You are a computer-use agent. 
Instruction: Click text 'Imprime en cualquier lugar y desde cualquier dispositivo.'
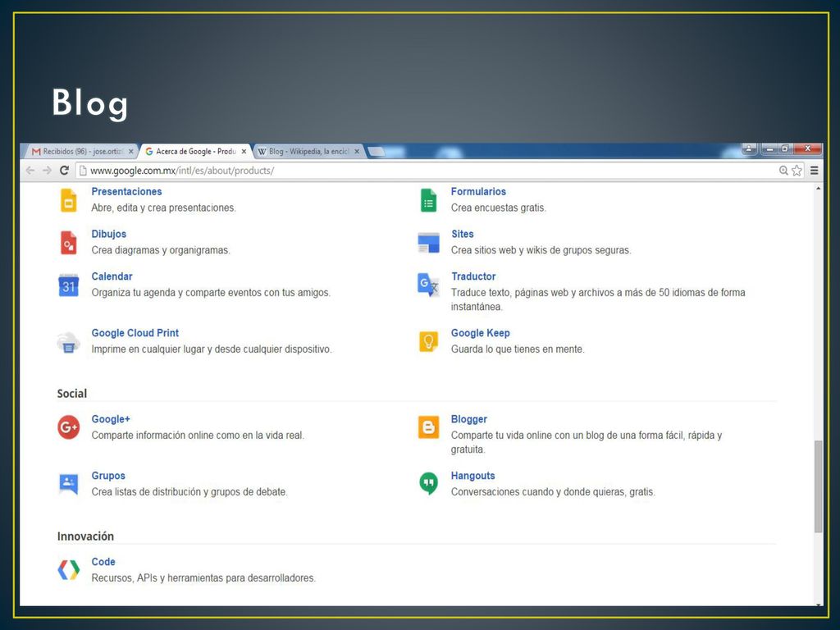212,349
